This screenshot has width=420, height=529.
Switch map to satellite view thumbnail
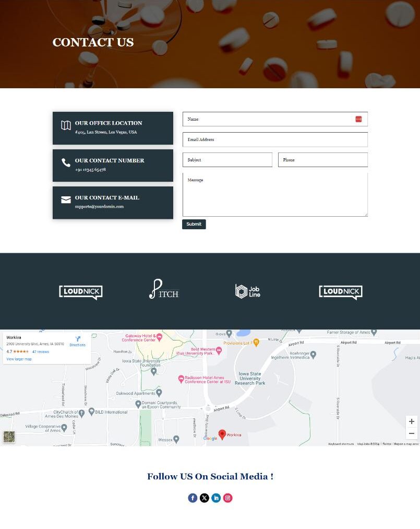coord(9,437)
